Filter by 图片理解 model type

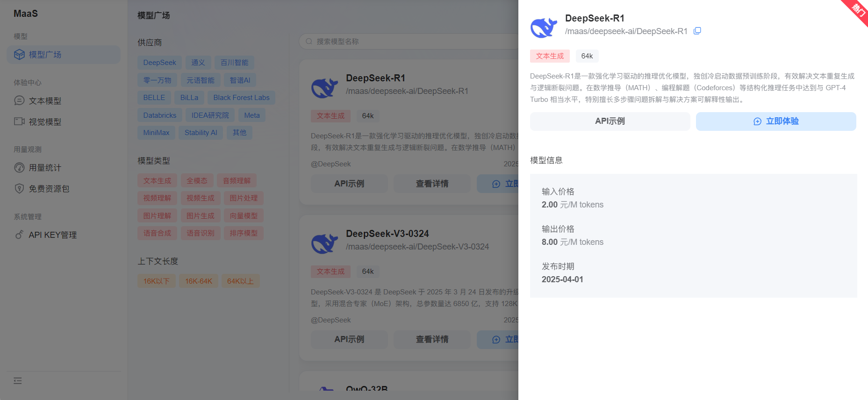coord(157,216)
